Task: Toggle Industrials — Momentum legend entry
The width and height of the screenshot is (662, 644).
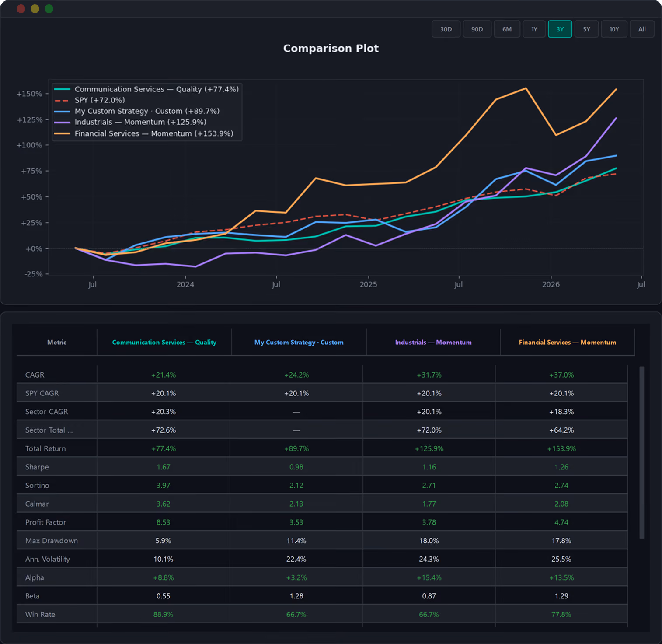Action: (130, 122)
